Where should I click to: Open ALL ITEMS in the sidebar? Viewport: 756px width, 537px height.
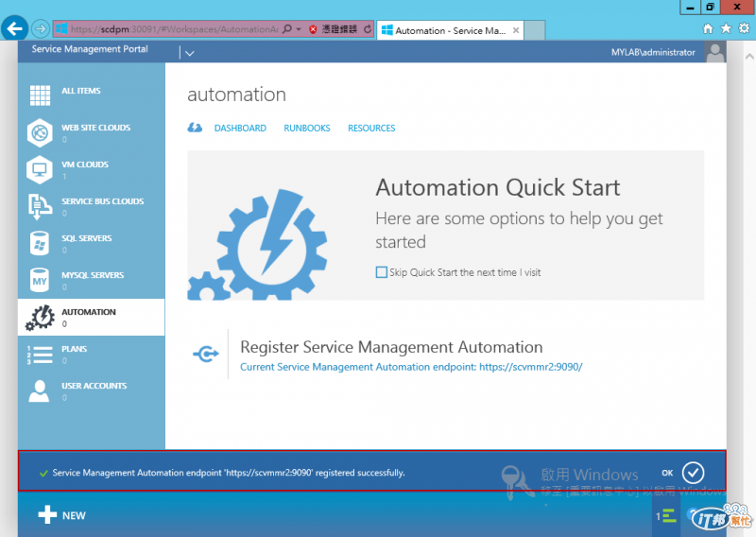point(81,91)
